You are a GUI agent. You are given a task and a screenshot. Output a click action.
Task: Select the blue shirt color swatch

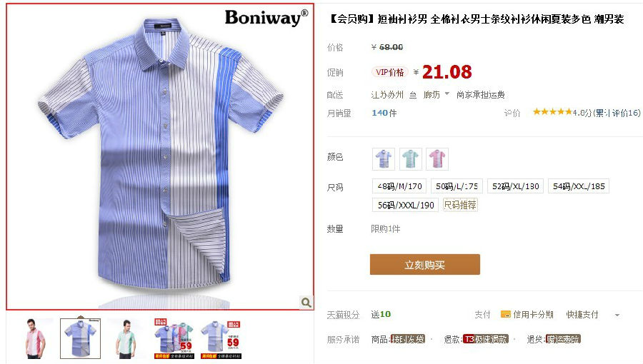[x=384, y=159]
